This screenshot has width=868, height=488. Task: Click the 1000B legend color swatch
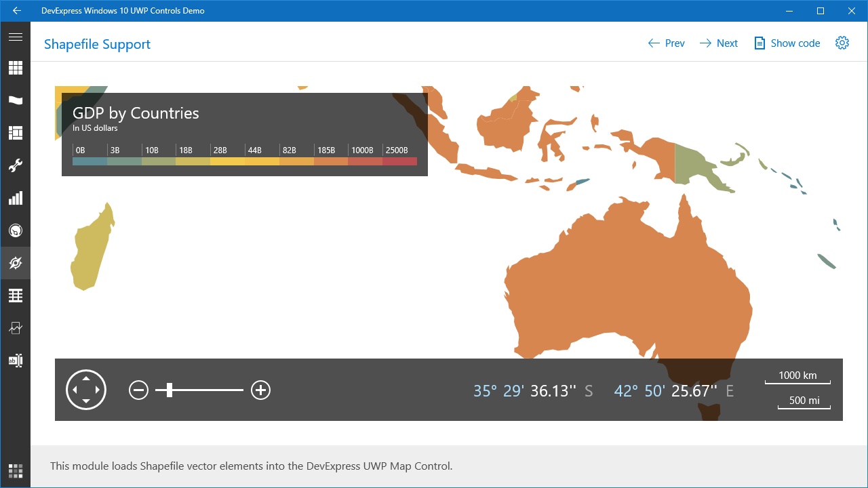(366, 161)
